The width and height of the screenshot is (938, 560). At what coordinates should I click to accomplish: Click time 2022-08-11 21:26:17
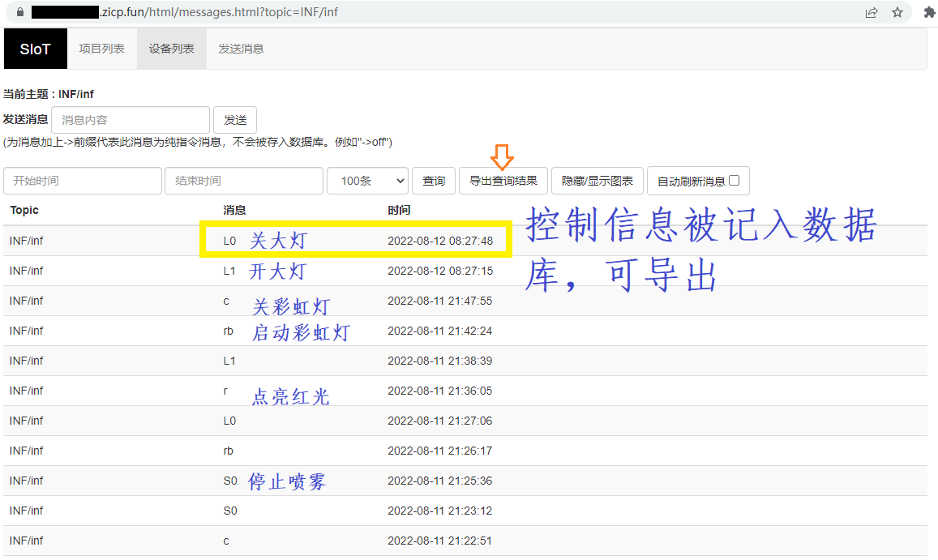click(439, 451)
